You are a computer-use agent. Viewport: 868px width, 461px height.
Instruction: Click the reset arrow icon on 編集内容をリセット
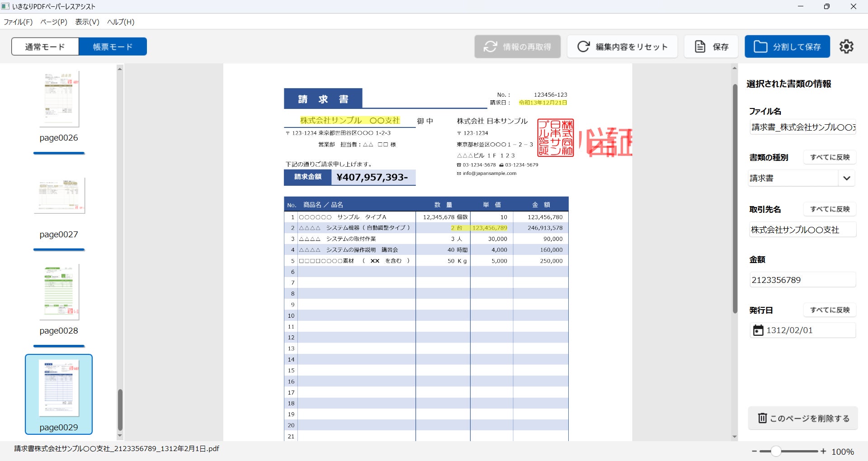pyautogui.click(x=583, y=47)
